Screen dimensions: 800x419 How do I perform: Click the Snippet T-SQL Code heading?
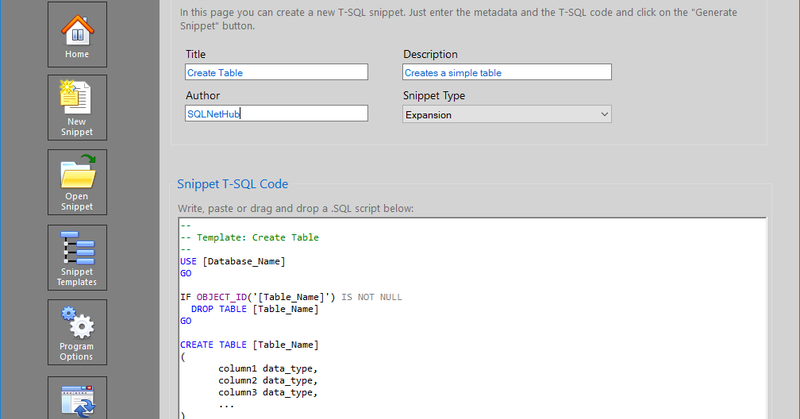click(x=233, y=184)
